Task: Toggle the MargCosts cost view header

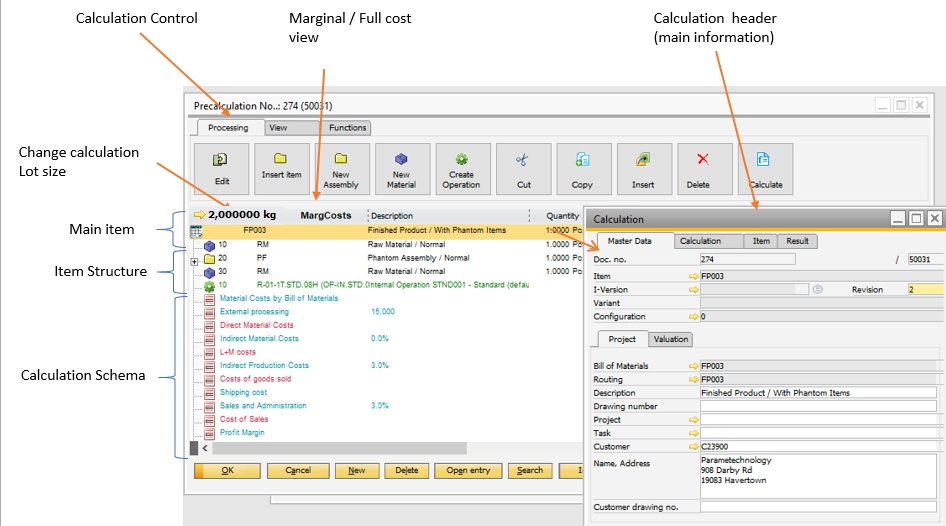Action: 326,215
